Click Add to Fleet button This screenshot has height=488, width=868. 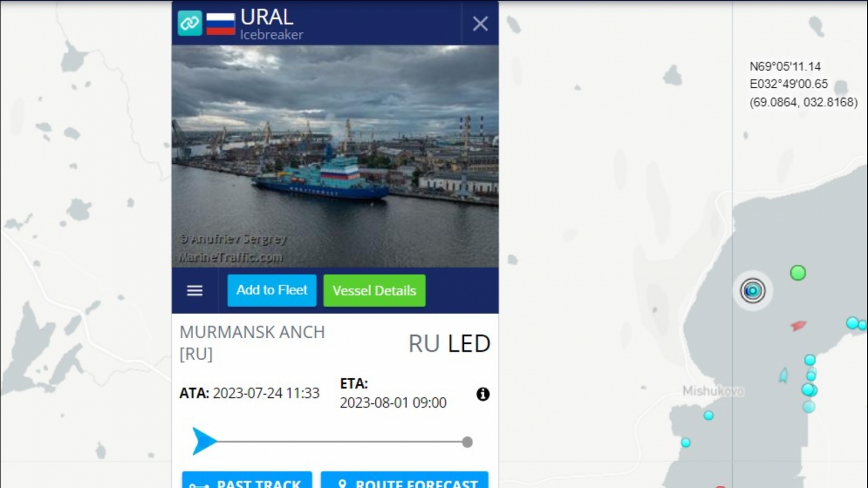tap(272, 291)
